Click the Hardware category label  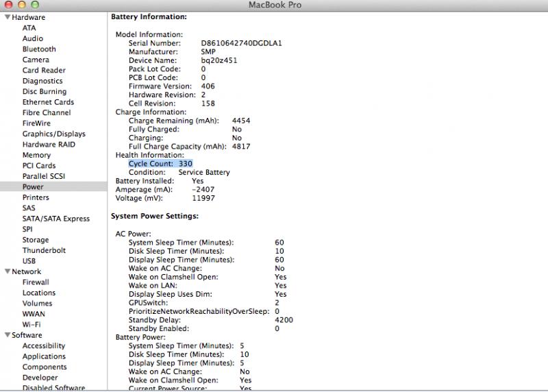[28, 17]
